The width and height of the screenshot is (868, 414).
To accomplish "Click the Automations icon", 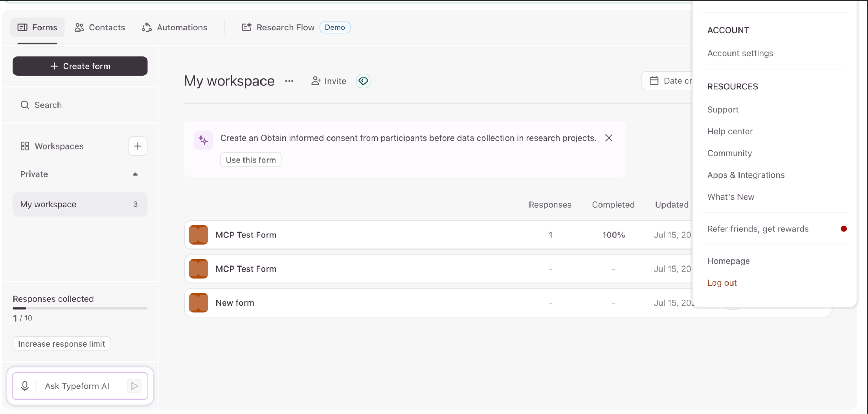I will pos(147,27).
